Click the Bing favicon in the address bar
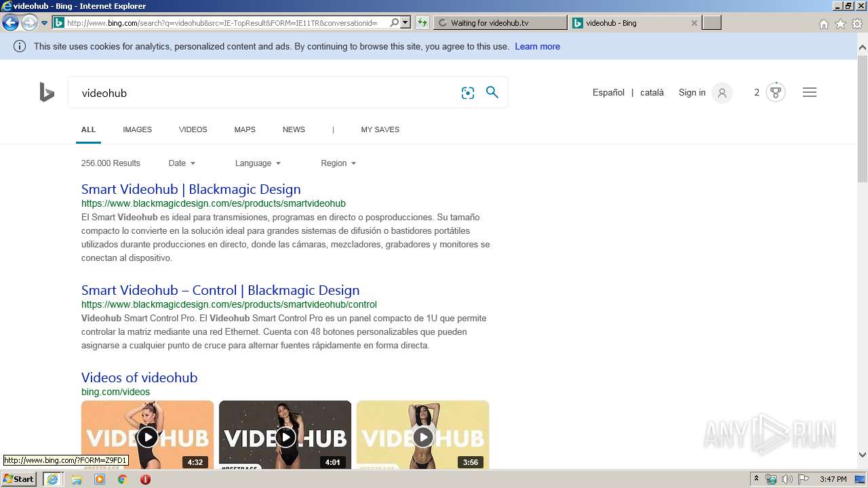 tap(59, 22)
